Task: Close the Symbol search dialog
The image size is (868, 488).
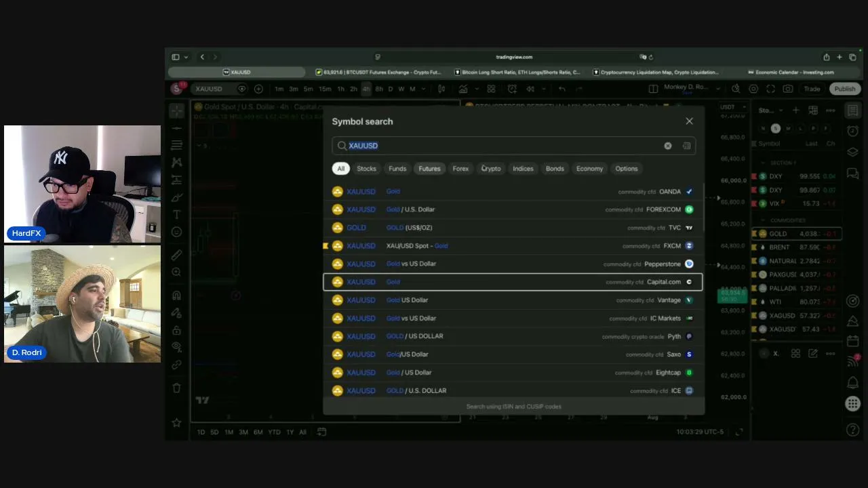Action: (x=689, y=121)
